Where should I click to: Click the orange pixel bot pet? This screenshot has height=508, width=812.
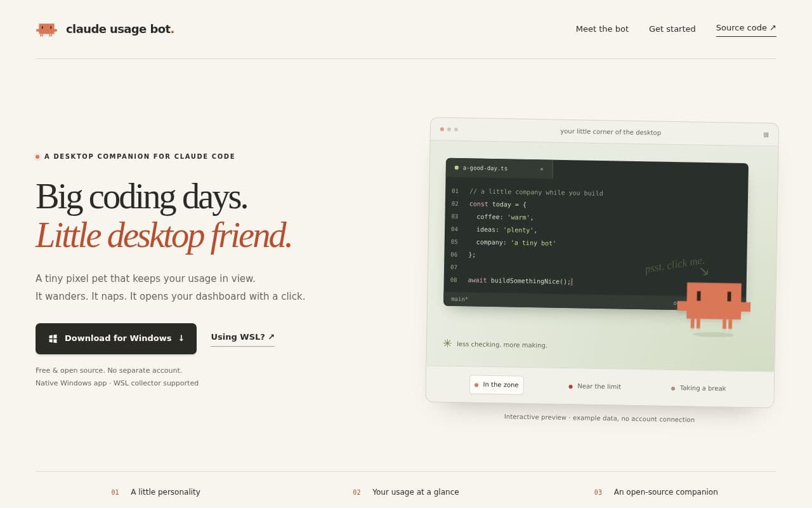(714, 306)
